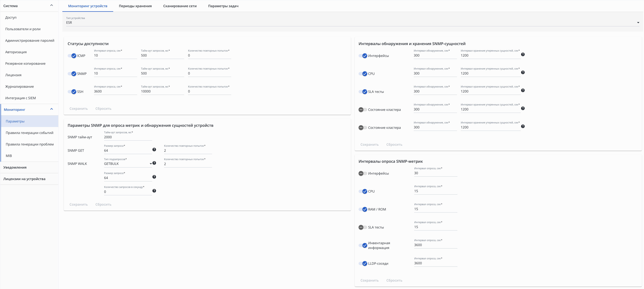Click help icon for requests per second field
Image resolution: width=644 pixels, height=289 pixels.
154,191
